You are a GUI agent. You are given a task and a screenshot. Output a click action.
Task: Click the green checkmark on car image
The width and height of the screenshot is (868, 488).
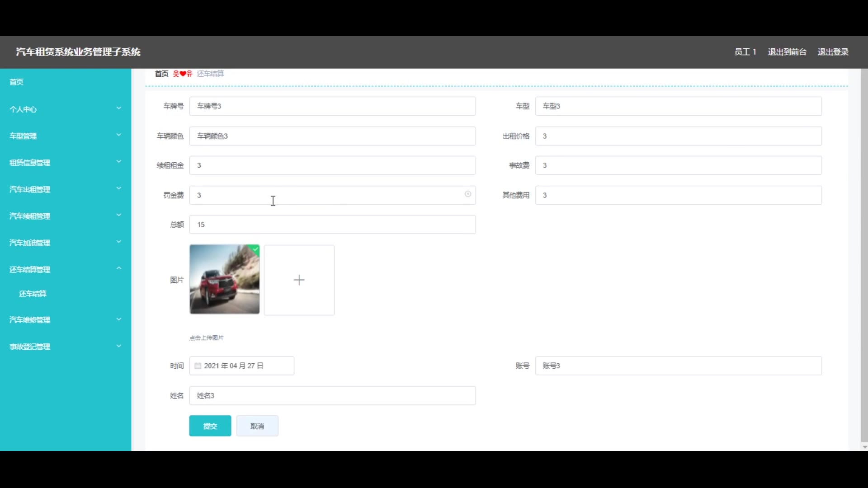coord(256,249)
